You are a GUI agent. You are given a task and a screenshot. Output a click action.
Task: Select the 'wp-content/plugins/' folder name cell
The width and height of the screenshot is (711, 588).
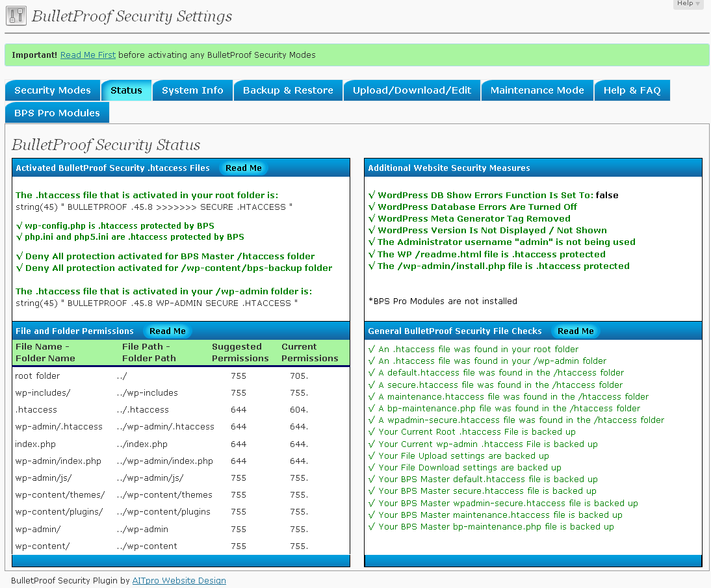coord(59,512)
